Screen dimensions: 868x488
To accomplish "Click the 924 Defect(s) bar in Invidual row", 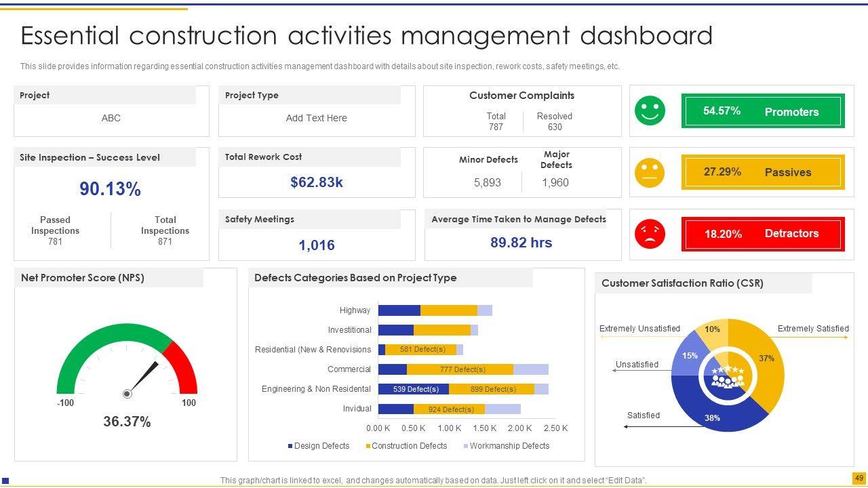I will (x=450, y=409).
